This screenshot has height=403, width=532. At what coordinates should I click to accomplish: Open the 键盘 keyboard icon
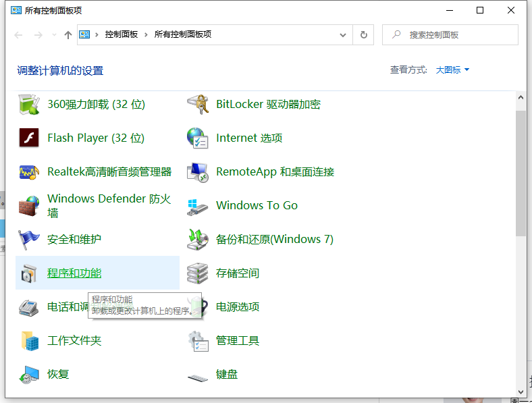pyautogui.click(x=198, y=377)
